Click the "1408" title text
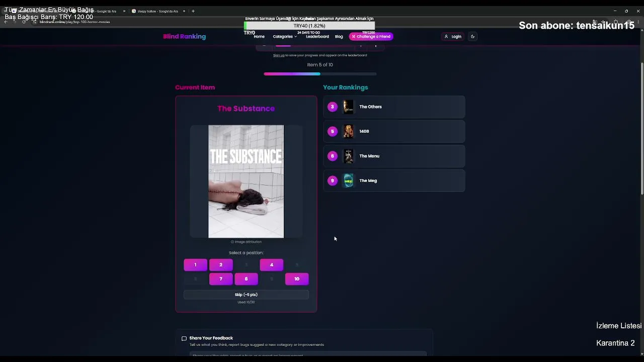This screenshot has height=362, width=644. tap(364, 131)
